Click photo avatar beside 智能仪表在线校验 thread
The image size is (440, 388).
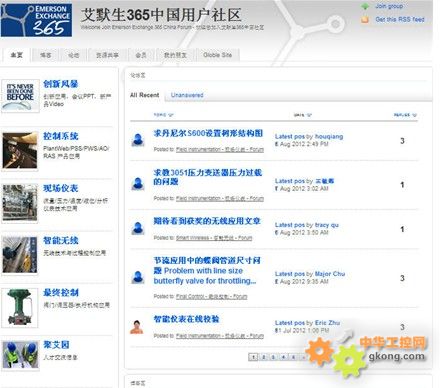click(x=137, y=327)
